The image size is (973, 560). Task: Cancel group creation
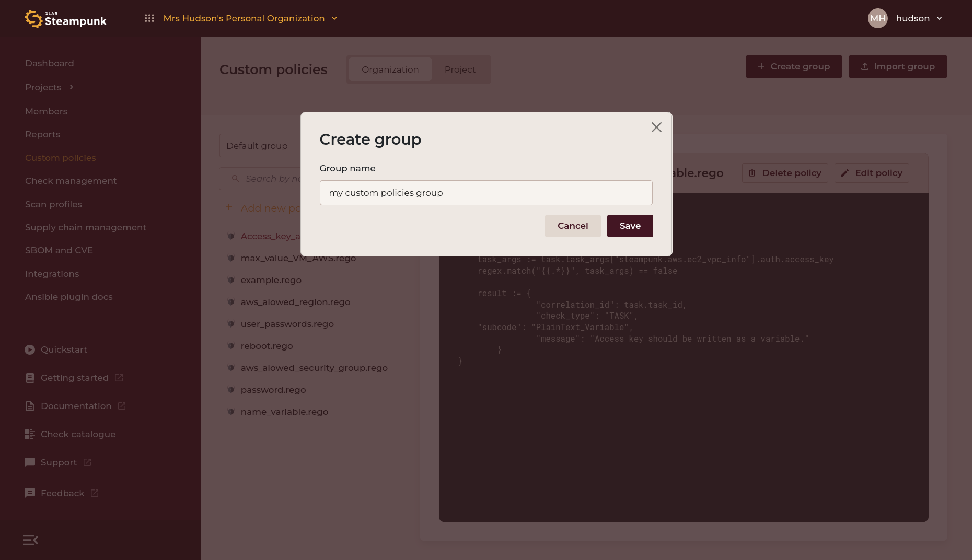coord(573,226)
